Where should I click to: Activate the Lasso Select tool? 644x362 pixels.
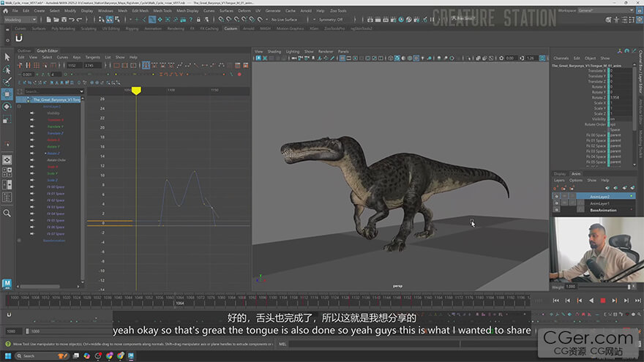7,69
